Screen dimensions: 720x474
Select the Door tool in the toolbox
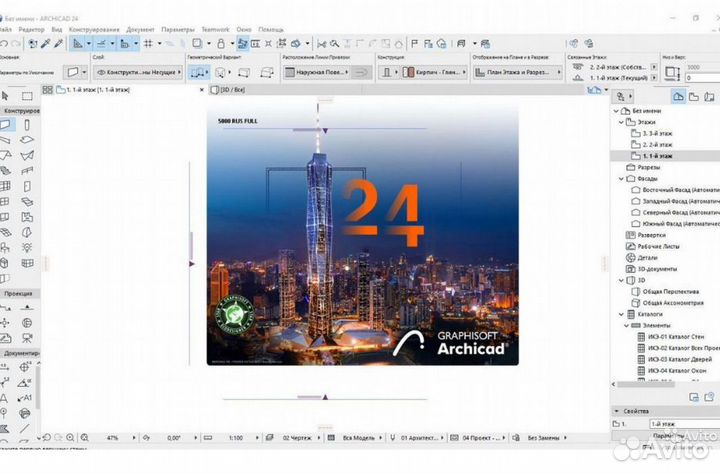pyautogui.click(x=27, y=186)
